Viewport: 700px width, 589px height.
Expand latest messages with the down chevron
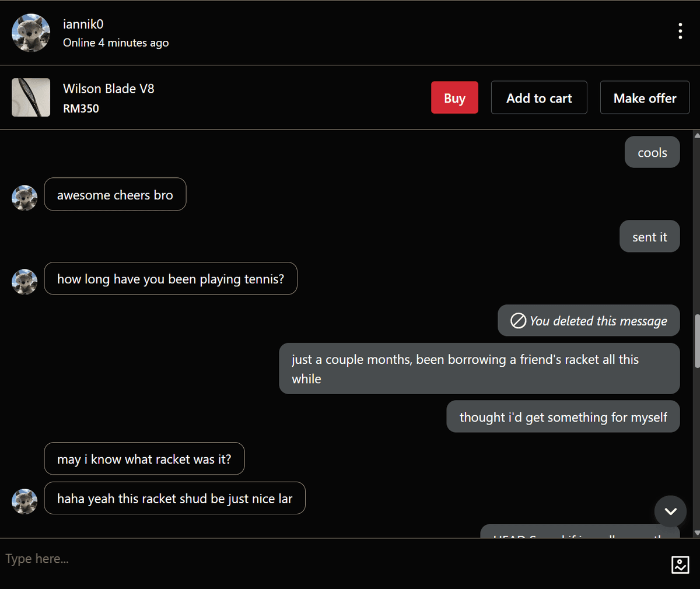pyautogui.click(x=670, y=511)
